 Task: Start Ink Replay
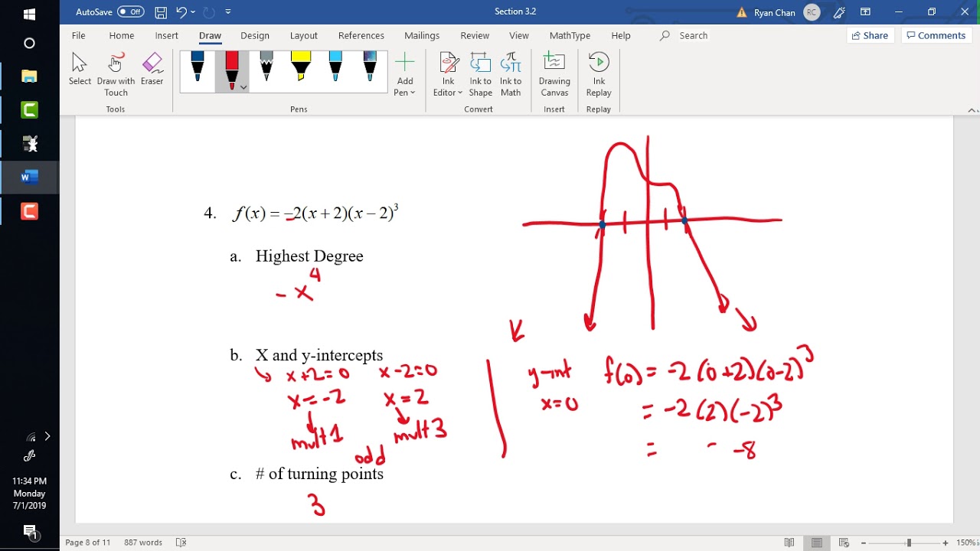pyautogui.click(x=599, y=74)
